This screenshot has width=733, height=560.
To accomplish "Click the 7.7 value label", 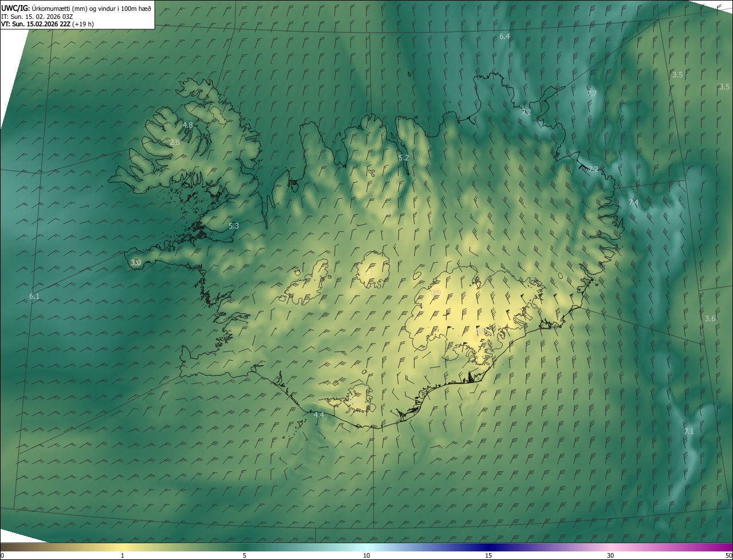I will [592, 93].
